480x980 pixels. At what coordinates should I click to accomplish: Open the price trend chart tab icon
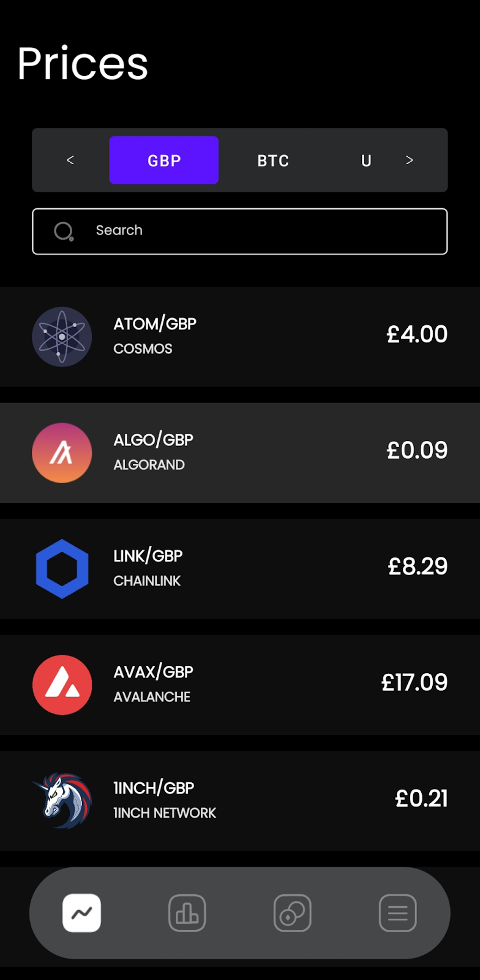[x=81, y=913]
